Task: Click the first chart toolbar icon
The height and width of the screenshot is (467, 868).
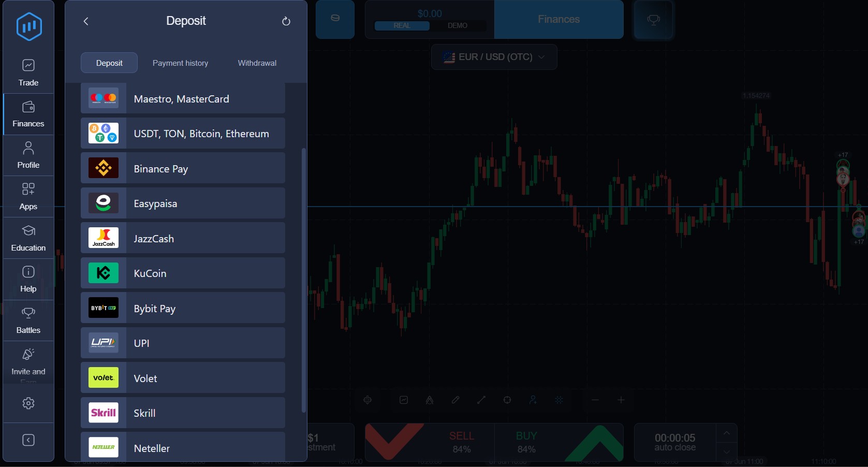Action: (x=367, y=400)
